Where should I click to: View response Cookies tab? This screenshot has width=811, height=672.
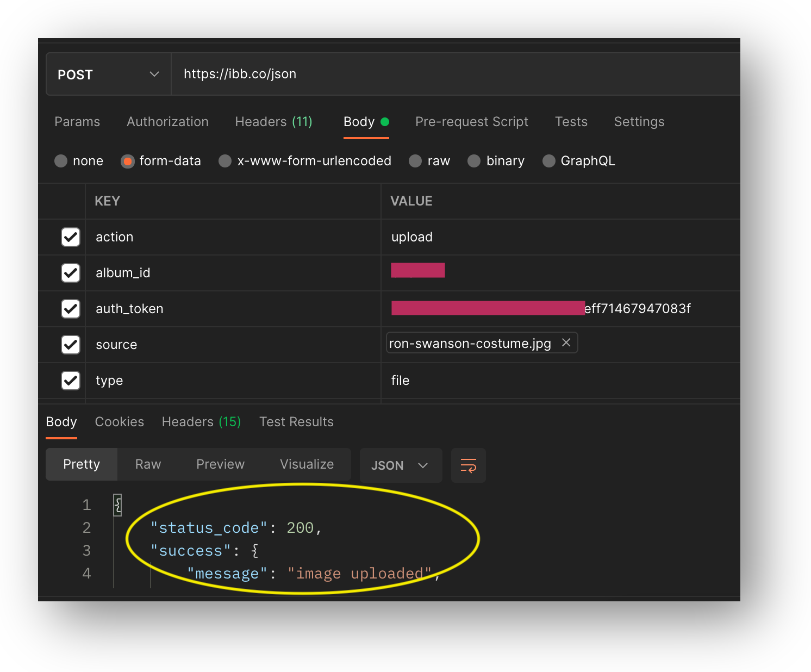point(119,422)
